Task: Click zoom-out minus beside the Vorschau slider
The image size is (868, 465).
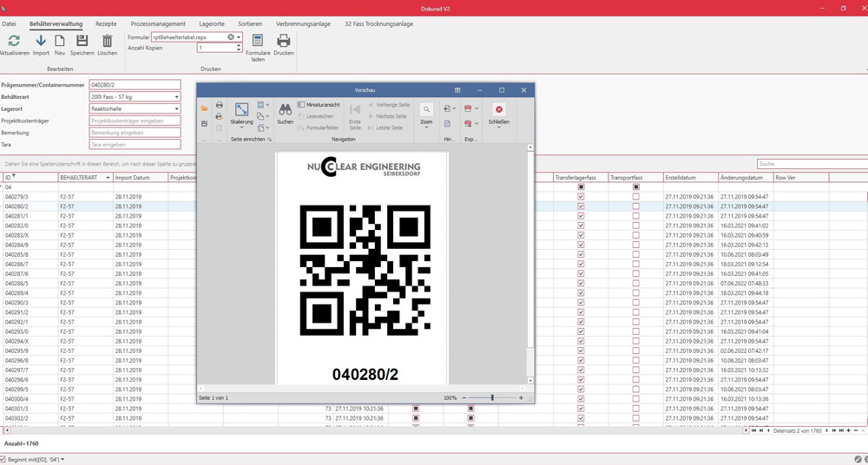Action: pyautogui.click(x=464, y=397)
